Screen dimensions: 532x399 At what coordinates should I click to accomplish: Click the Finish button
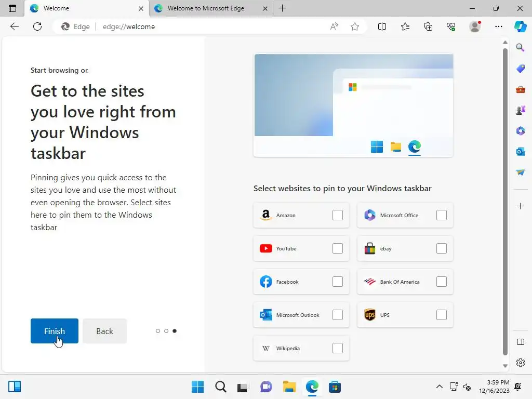click(x=54, y=331)
